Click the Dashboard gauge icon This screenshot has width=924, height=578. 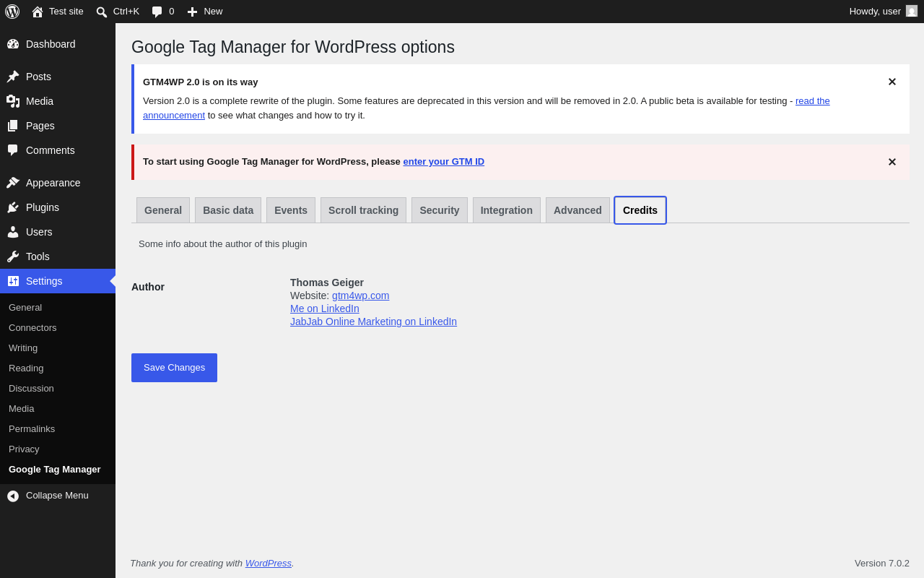point(13,44)
